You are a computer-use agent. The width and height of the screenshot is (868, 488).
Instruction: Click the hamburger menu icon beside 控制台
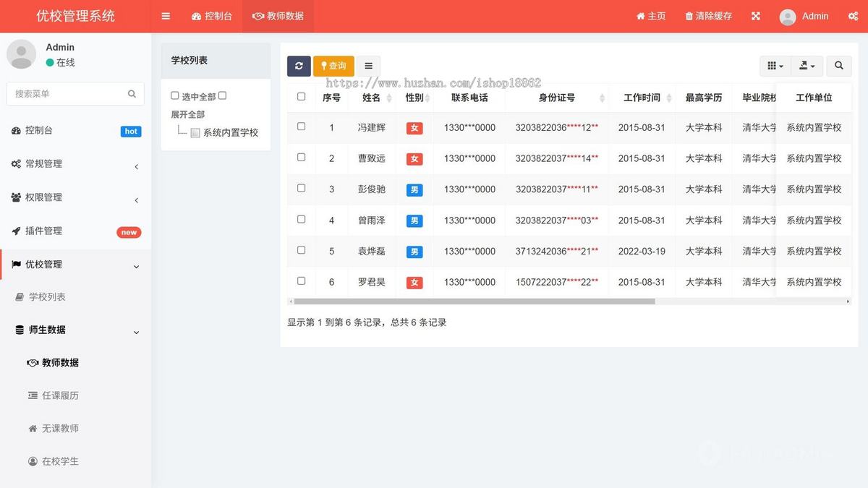pyautogui.click(x=166, y=15)
